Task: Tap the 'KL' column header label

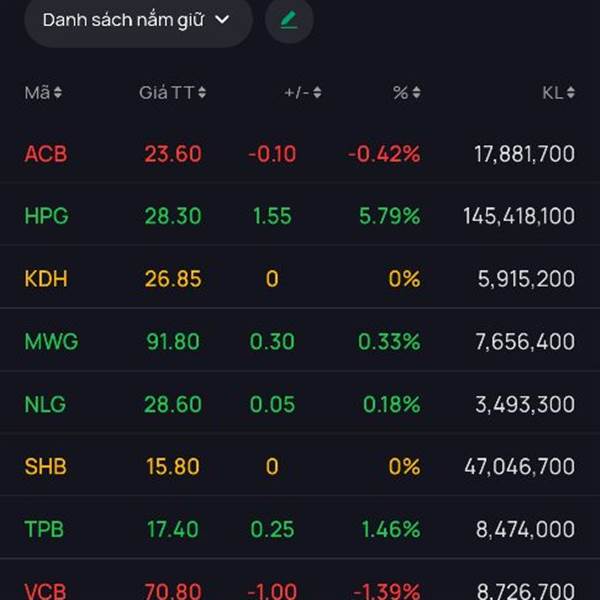Action: click(x=552, y=93)
